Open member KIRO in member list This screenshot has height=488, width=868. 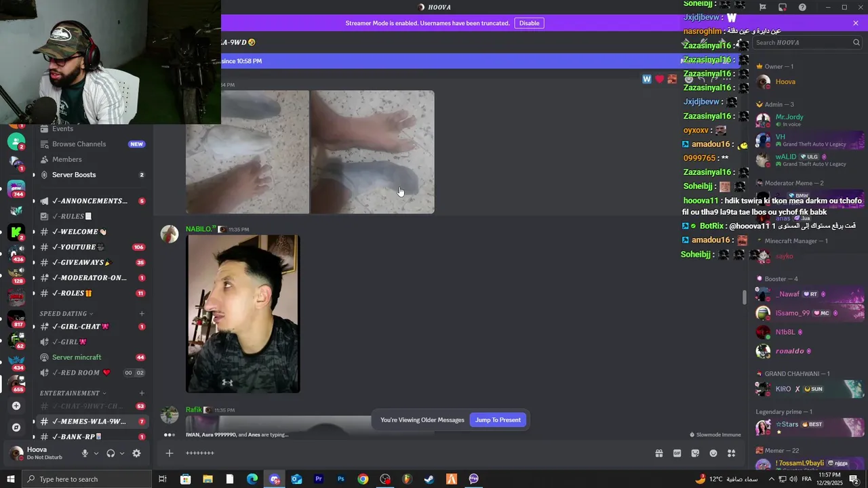(808, 389)
